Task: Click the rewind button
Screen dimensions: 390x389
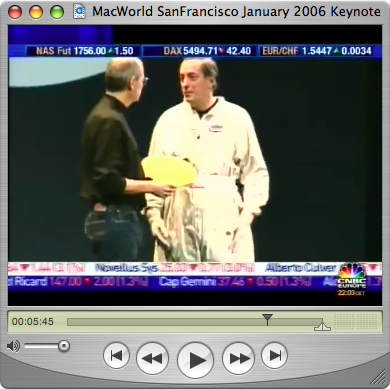Action: pyautogui.click(x=152, y=358)
